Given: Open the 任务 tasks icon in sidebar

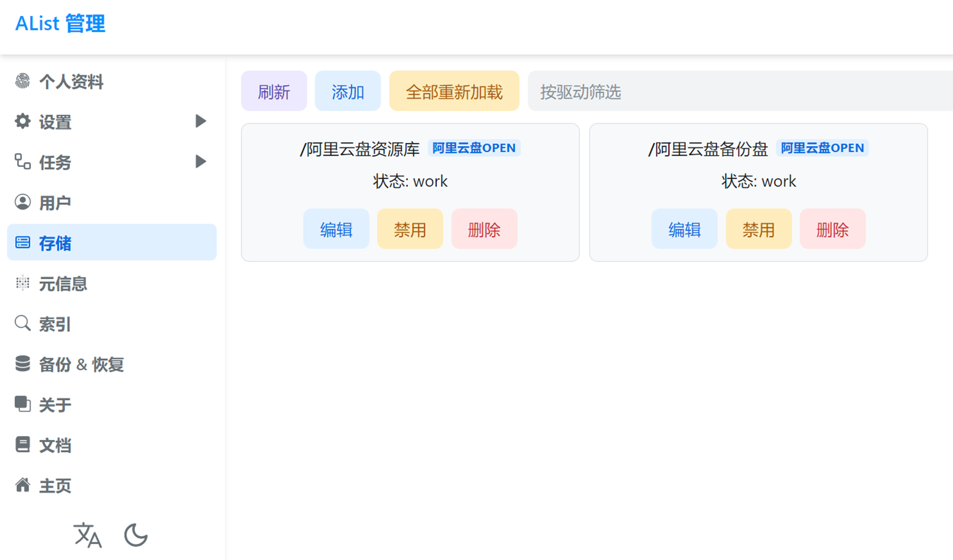Looking at the screenshot, I should pos(22,162).
